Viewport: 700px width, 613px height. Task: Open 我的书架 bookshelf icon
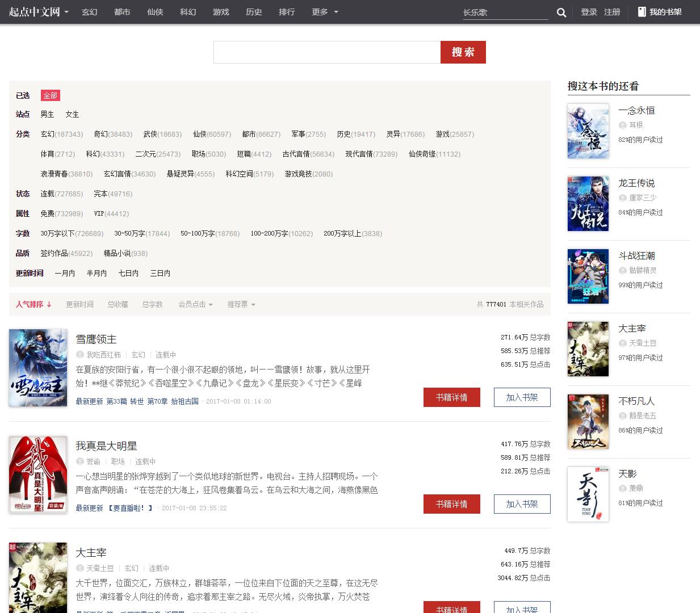point(642,12)
